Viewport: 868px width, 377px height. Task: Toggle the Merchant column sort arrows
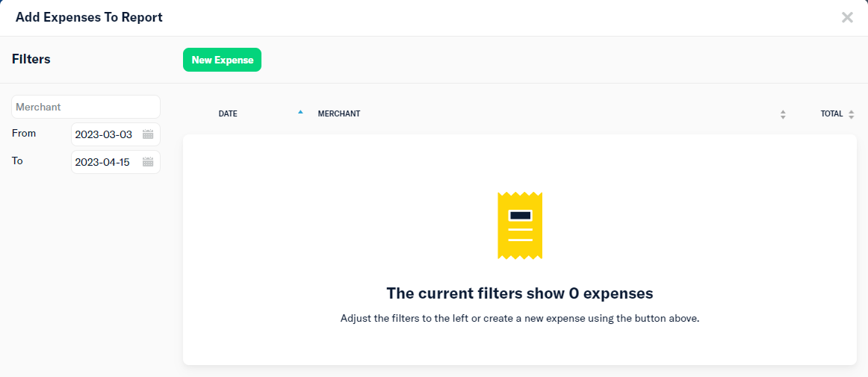(x=783, y=114)
